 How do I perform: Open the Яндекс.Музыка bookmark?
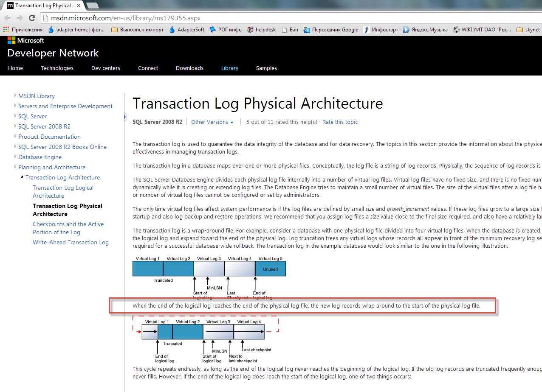click(425, 30)
